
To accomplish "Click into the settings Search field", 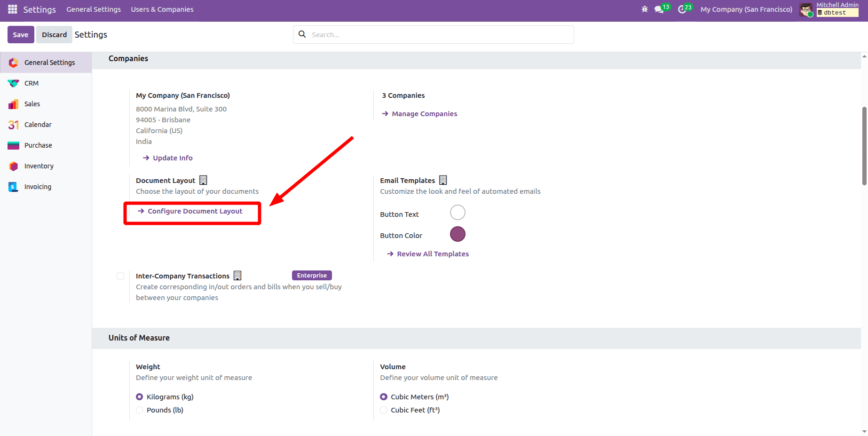I will pyautogui.click(x=434, y=35).
